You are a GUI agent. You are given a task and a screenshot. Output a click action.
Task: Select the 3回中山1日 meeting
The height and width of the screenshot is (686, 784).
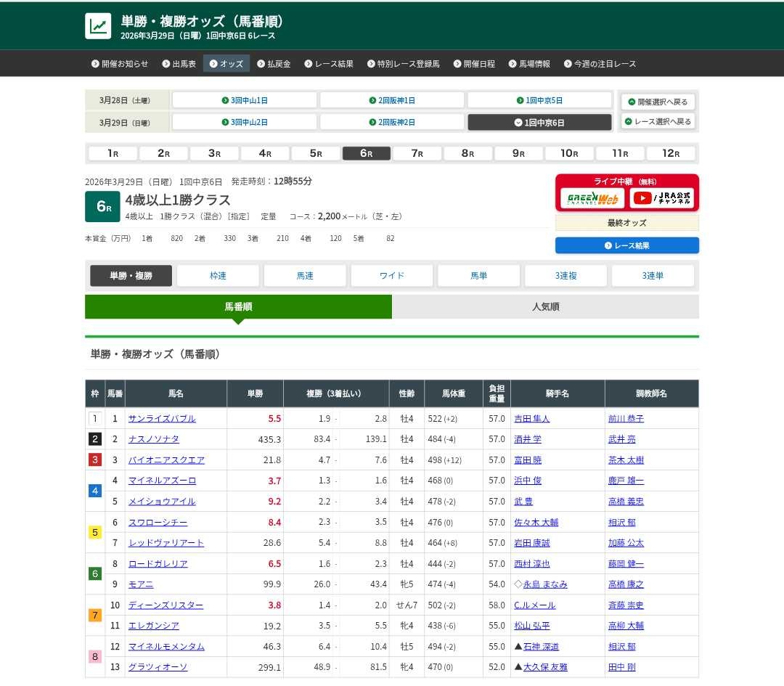tap(245, 100)
